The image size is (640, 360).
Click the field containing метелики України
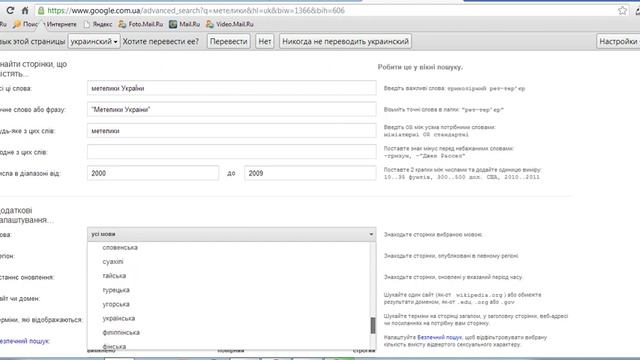231,88
